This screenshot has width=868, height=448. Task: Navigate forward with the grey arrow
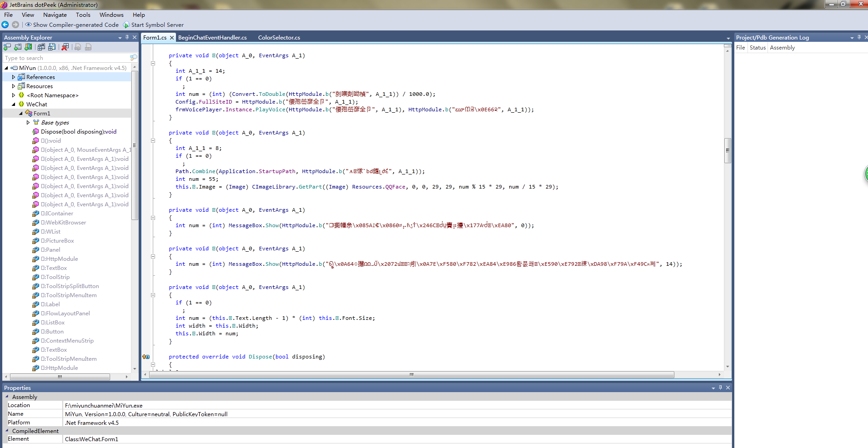click(15, 25)
